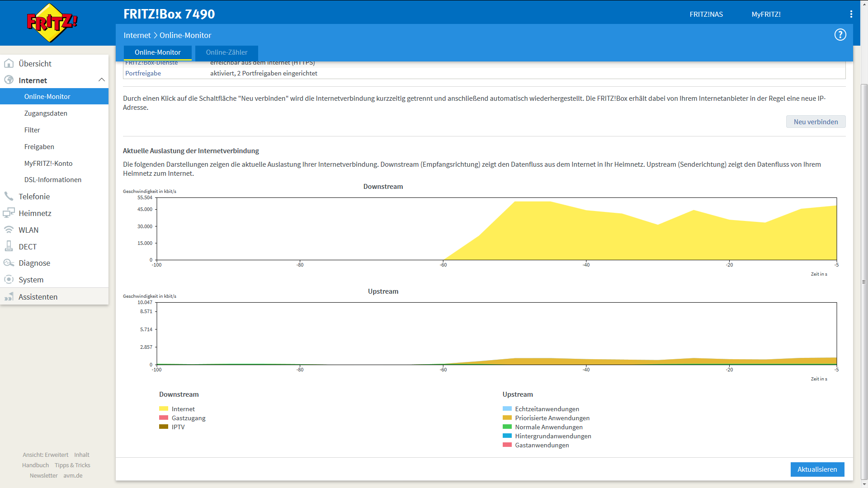
Task: Expand the System menu section
Action: point(31,280)
